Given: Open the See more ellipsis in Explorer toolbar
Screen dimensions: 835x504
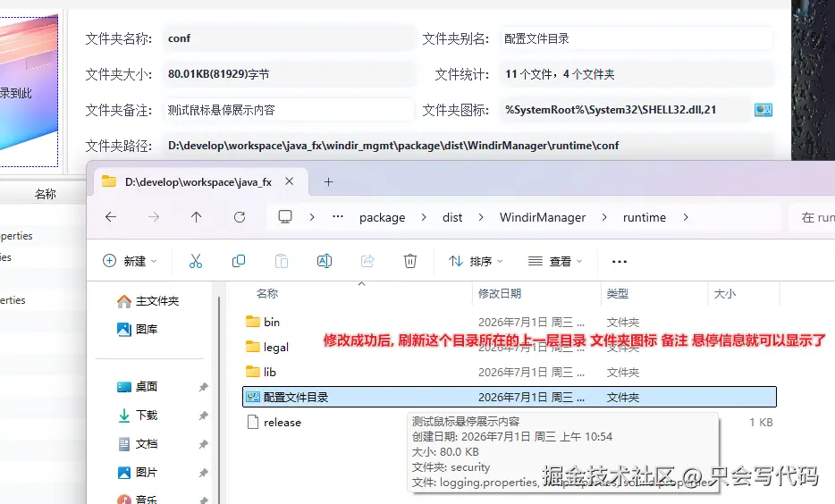Looking at the screenshot, I should [620, 261].
